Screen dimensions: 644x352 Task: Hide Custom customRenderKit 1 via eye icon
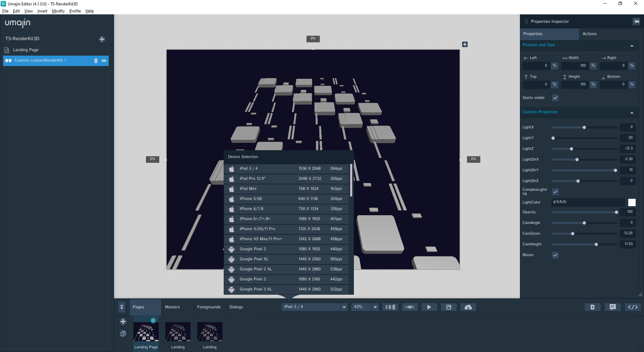coord(104,61)
